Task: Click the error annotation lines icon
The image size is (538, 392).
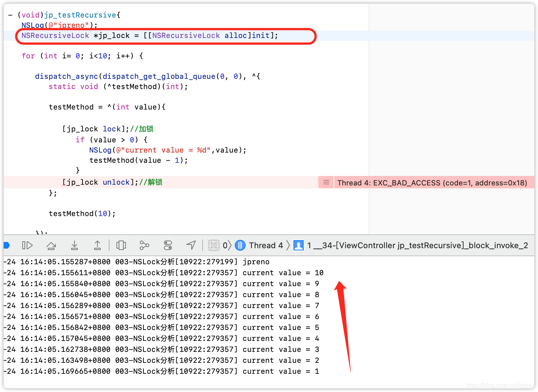Action: (326, 182)
